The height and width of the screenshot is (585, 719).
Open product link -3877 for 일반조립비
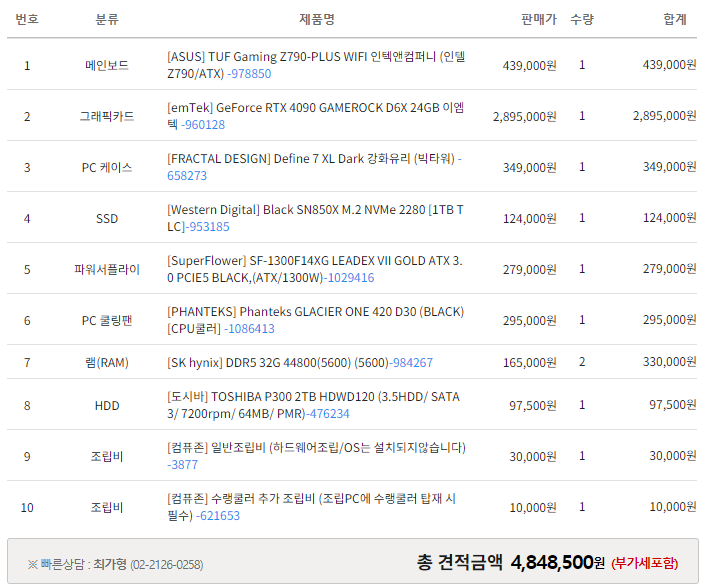pos(183,464)
